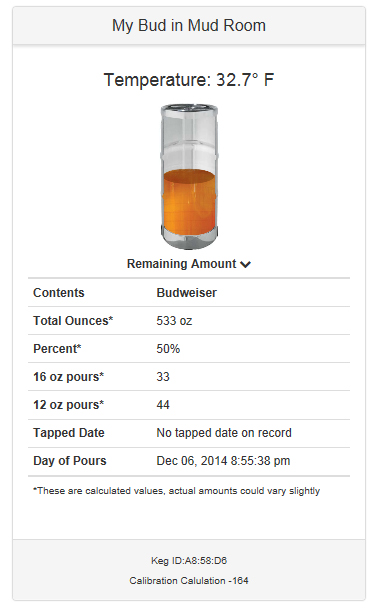Select the Budweiser contents value
The width and height of the screenshot is (379, 612).
(187, 293)
